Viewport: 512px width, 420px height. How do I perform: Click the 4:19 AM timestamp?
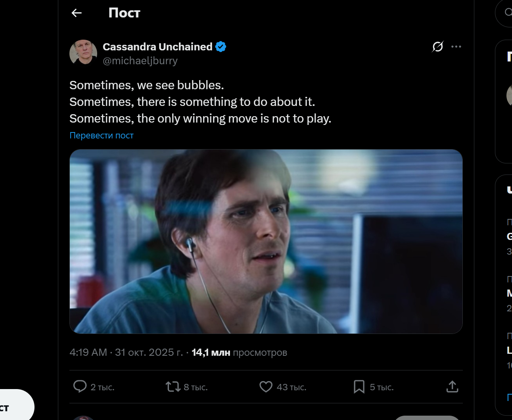pos(88,353)
